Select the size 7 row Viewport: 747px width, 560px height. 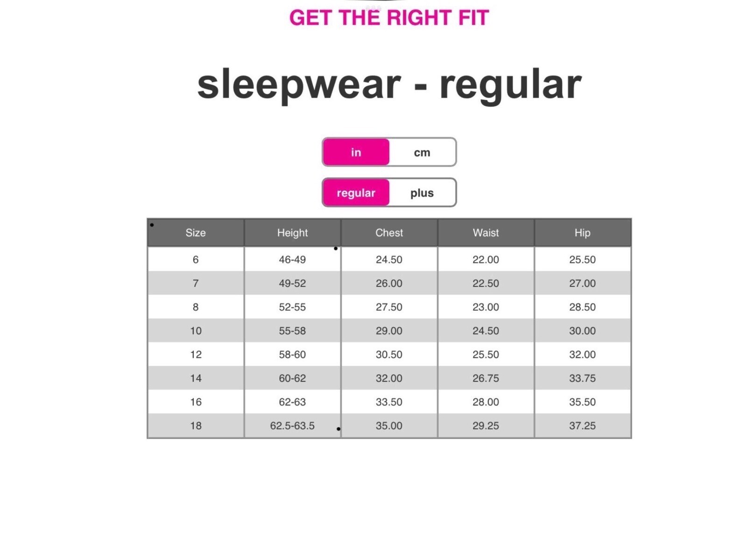click(389, 283)
